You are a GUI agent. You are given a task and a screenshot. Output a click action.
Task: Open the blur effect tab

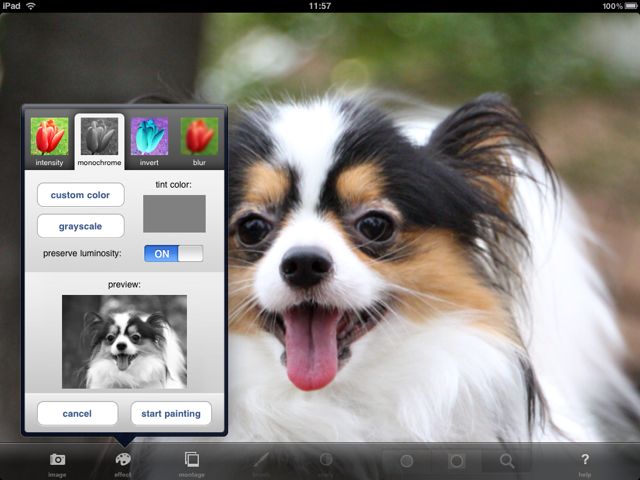(x=199, y=142)
